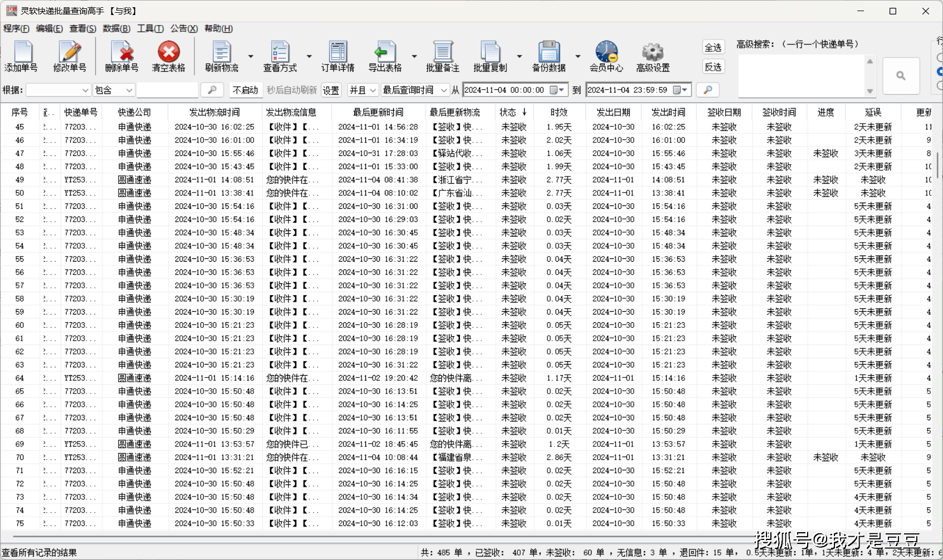Screen dimensions: 943x560
Task: Open the 工具(T) menu
Action: [150, 28]
